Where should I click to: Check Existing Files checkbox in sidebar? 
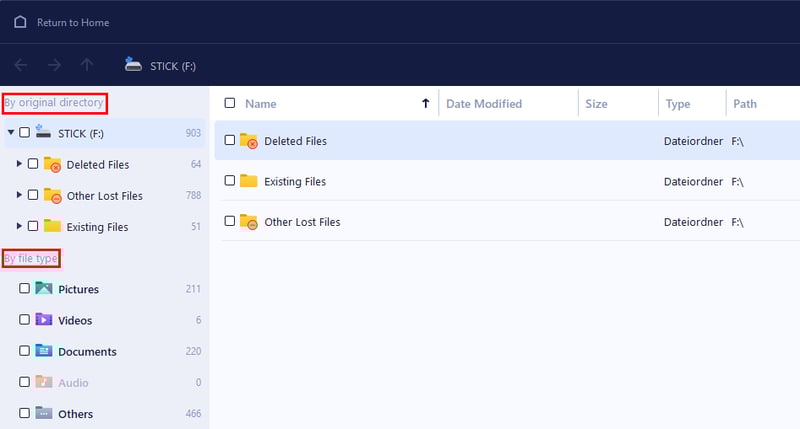point(33,226)
